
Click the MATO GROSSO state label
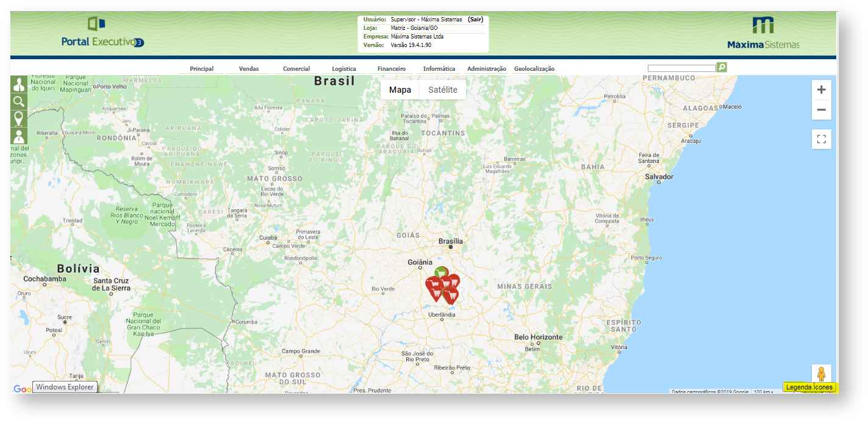pyautogui.click(x=274, y=179)
